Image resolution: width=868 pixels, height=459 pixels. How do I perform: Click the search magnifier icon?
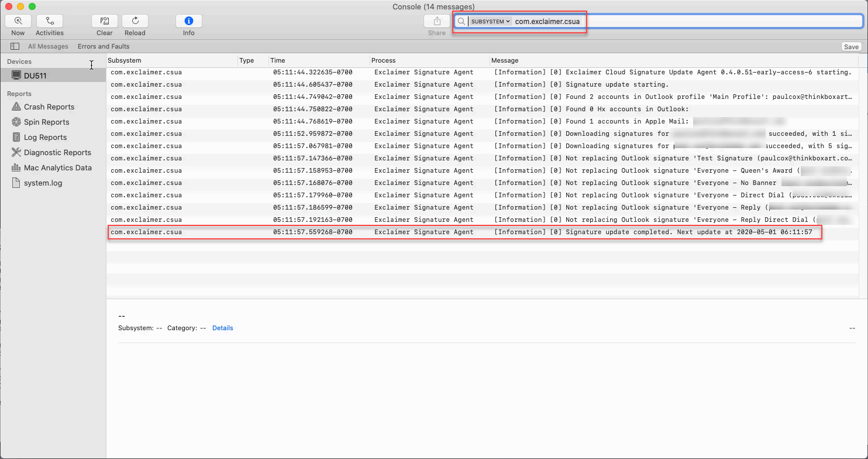(461, 22)
